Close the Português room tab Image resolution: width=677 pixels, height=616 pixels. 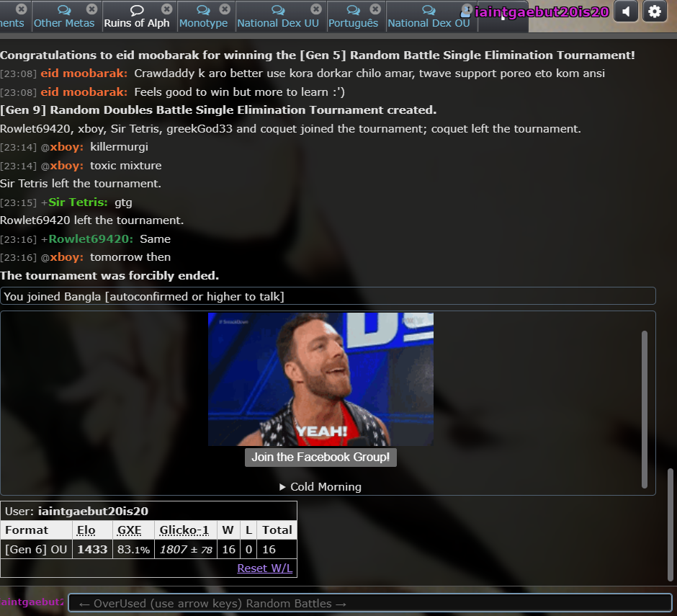pyautogui.click(x=375, y=9)
